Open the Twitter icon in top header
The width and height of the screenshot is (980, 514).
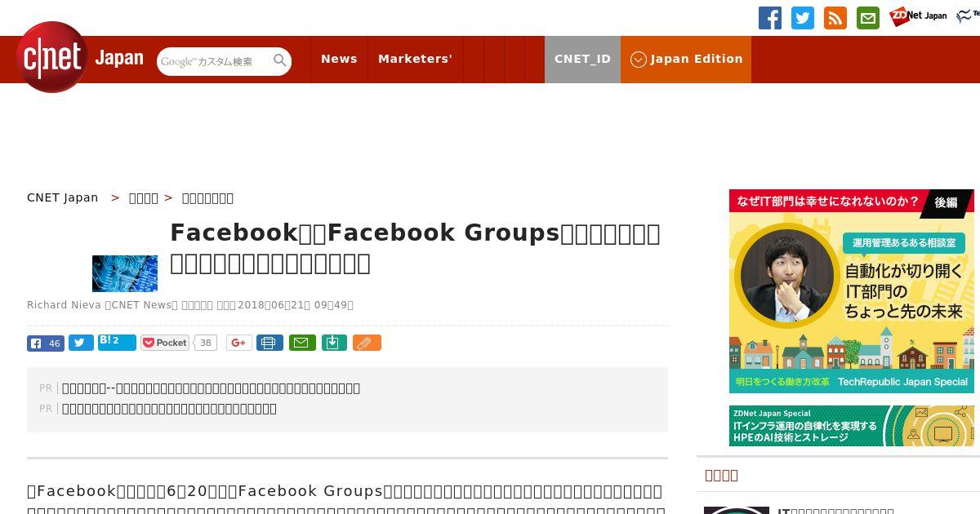pyautogui.click(x=803, y=18)
